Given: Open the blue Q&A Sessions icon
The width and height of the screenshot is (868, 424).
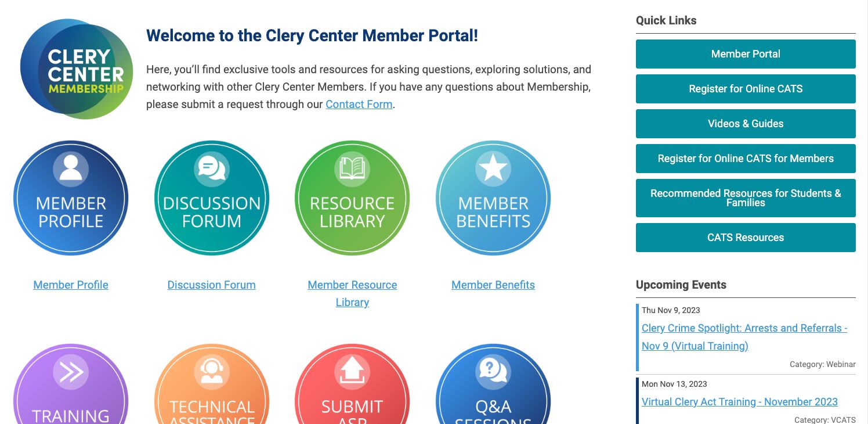Looking at the screenshot, I should [x=493, y=384].
